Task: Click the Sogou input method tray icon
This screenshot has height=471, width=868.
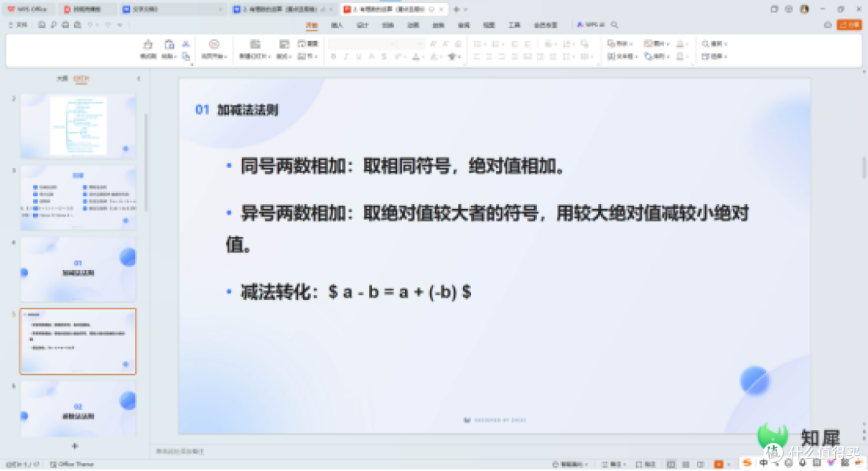Action: 747,463
